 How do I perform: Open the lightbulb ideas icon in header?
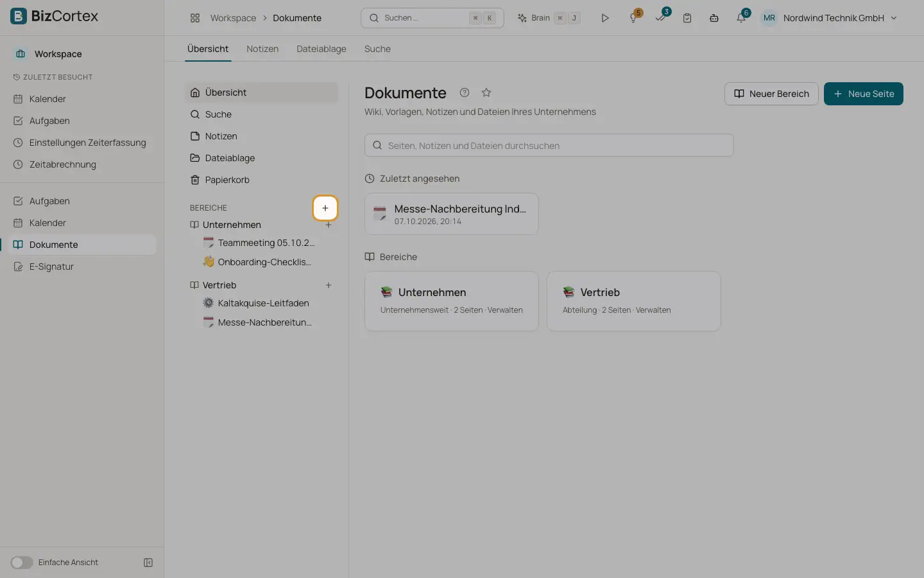633,18
